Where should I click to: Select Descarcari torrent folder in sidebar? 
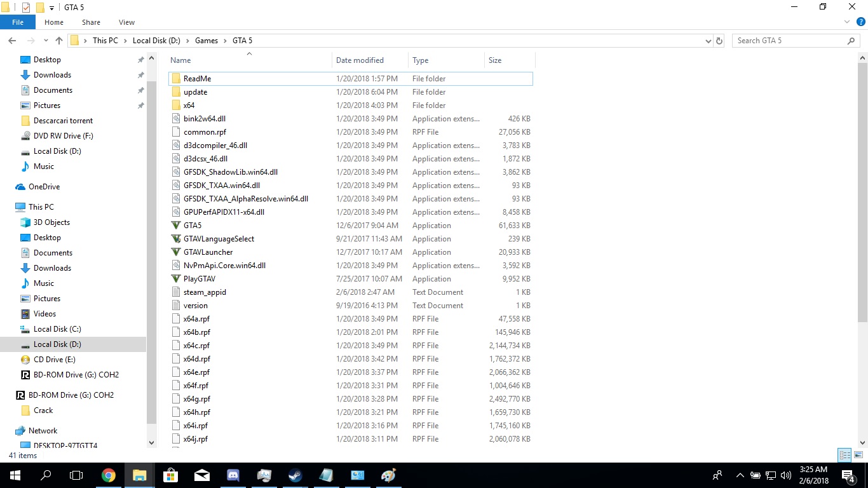click(57, 121)
